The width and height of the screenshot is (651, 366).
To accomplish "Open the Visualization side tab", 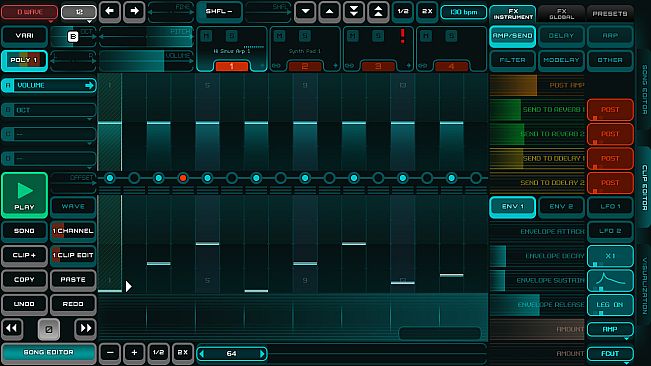I will click(644, 286).
